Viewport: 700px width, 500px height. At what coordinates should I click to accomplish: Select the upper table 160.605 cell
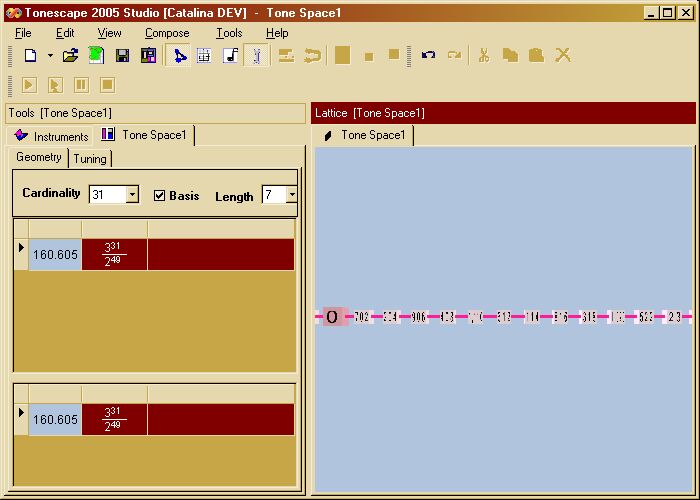(55, 254)
